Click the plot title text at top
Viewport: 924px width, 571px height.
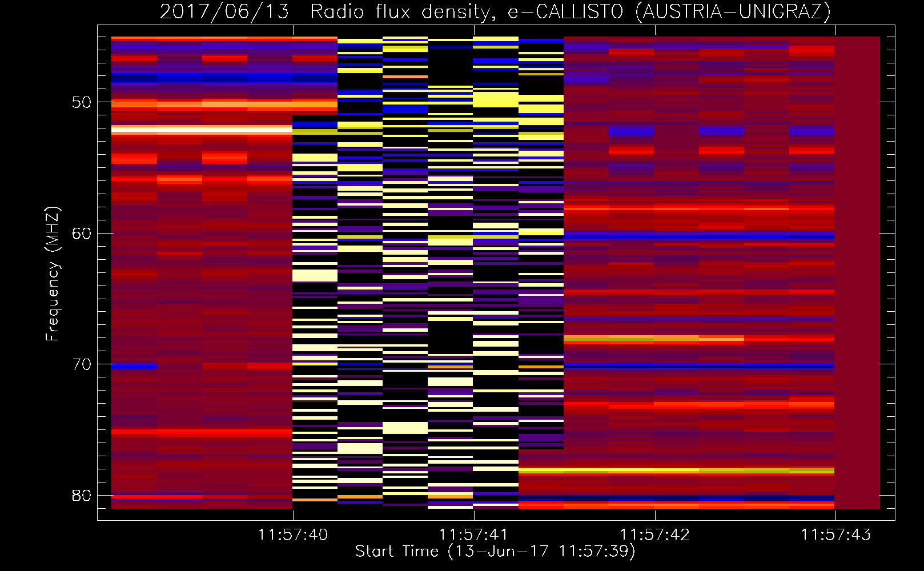(495, 11)
